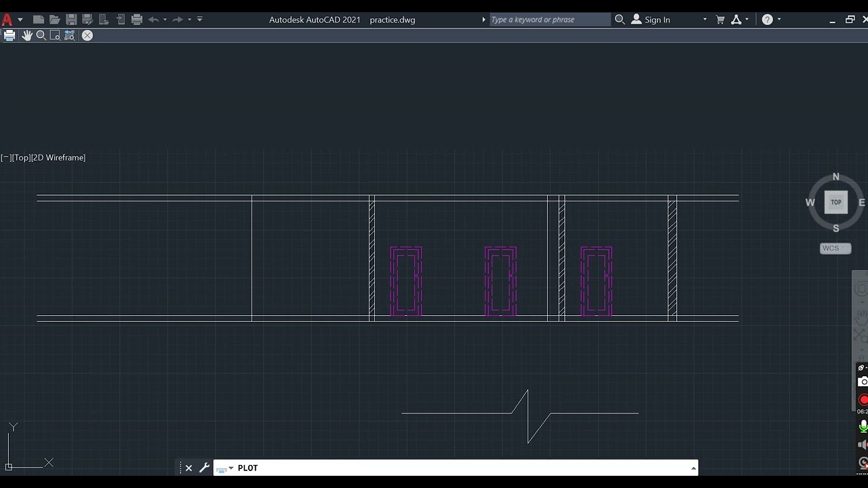Image resolution: width=868 pixels, height=488 pixels.
Task: Open the Help question mark
Action: click(768, 20)
